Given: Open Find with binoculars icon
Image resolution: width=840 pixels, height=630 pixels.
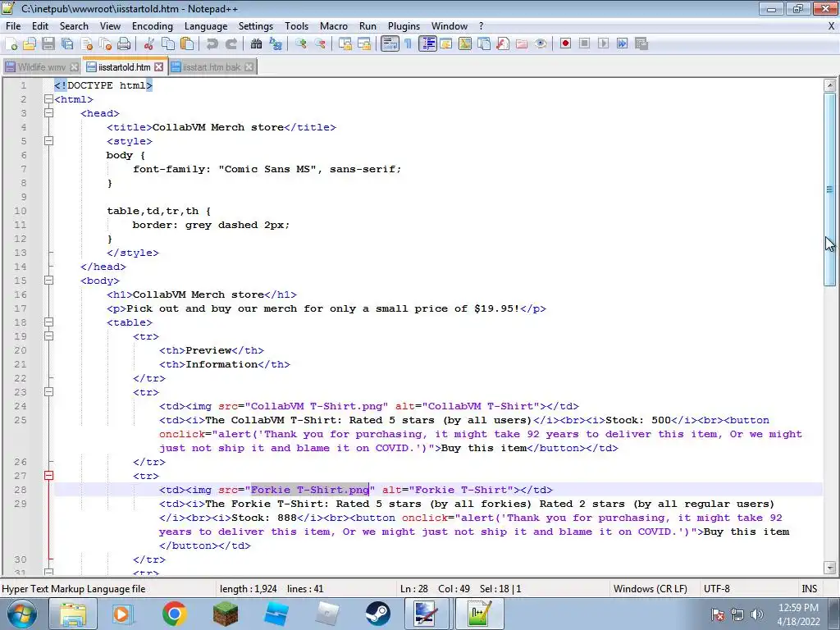Looking at the screenshot, I should [x=256, y=44].
